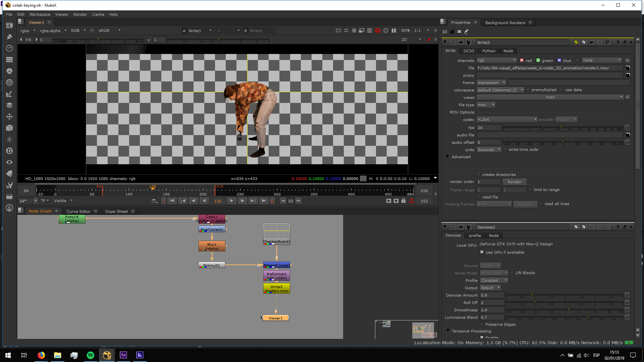The height and width of the screenshot is (362, 644).
Task: Launch Spotify from the Windows taskbar
Action: [91, 355]
